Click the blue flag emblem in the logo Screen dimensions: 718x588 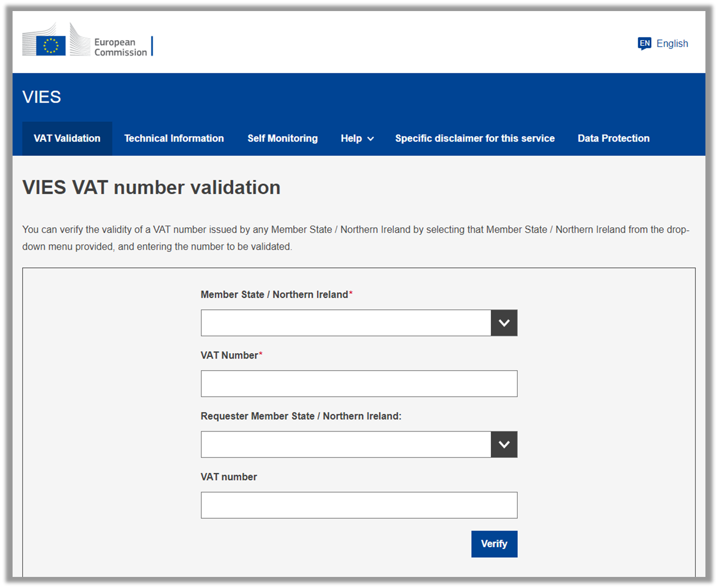point(50,45)
